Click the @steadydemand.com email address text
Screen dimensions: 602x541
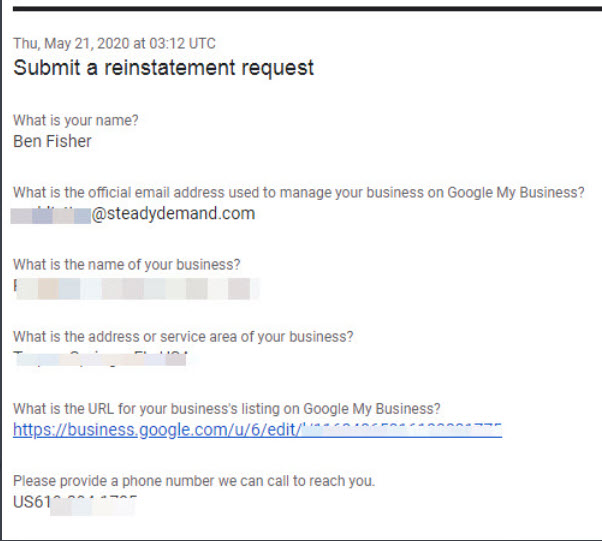tap(173, 213)
